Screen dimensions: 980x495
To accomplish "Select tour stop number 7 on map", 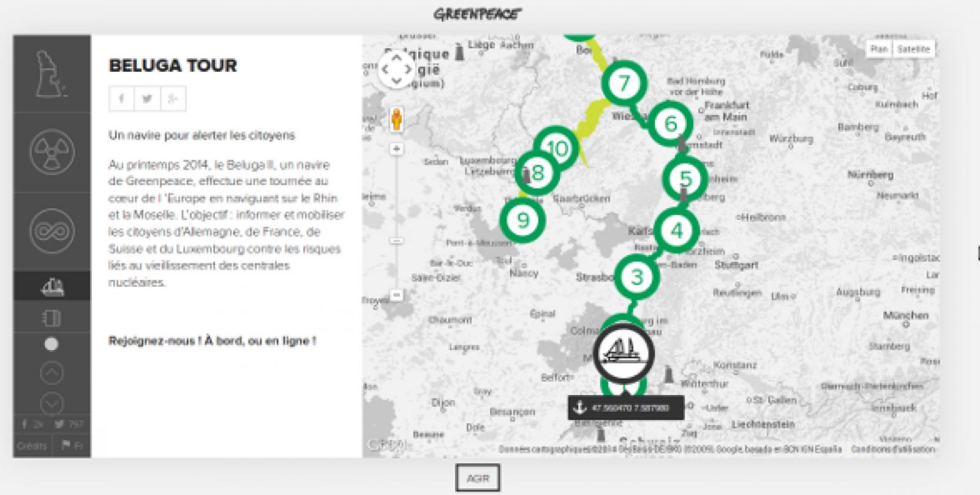I will (x=624, y=83).
